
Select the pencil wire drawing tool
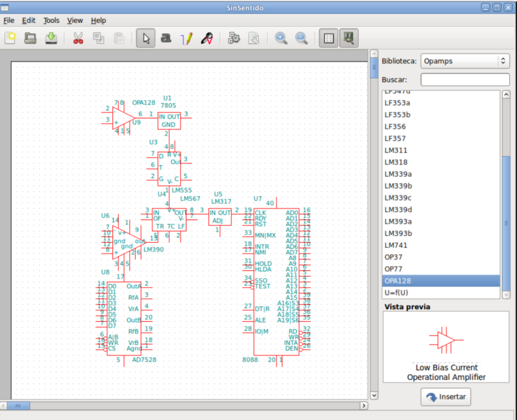(x=186, y=38)
